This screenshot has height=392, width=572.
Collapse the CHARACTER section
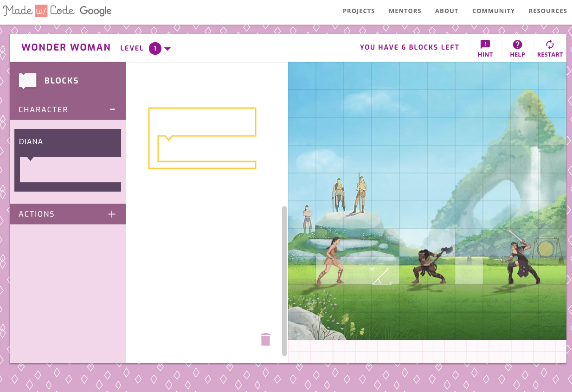click(x=111, y=109)
